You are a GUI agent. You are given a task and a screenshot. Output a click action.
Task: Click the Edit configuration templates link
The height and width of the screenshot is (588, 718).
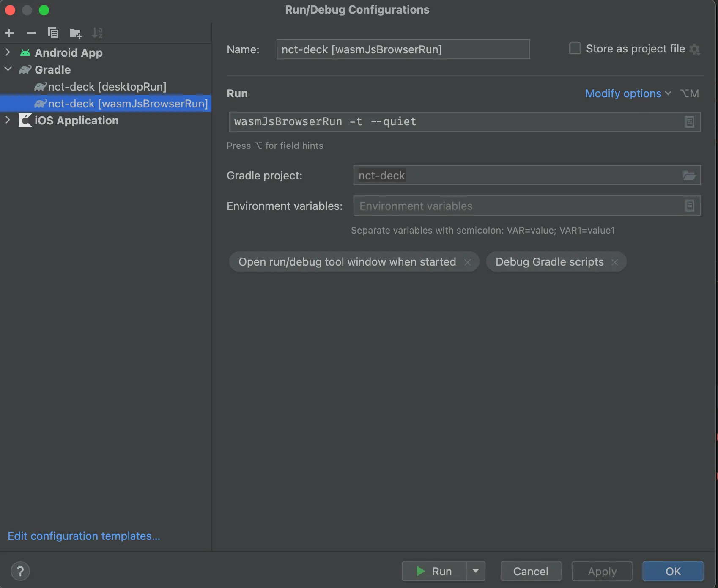click(84, 536)
